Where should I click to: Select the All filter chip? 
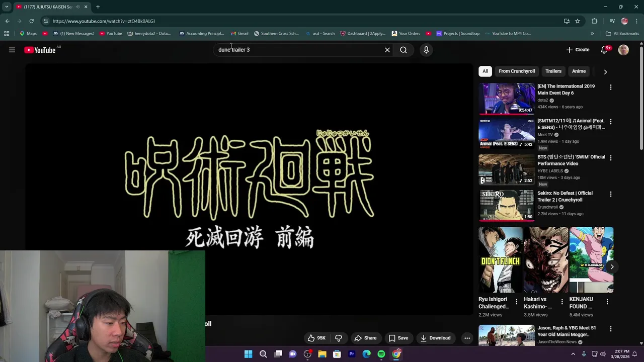tap(486, 71)
